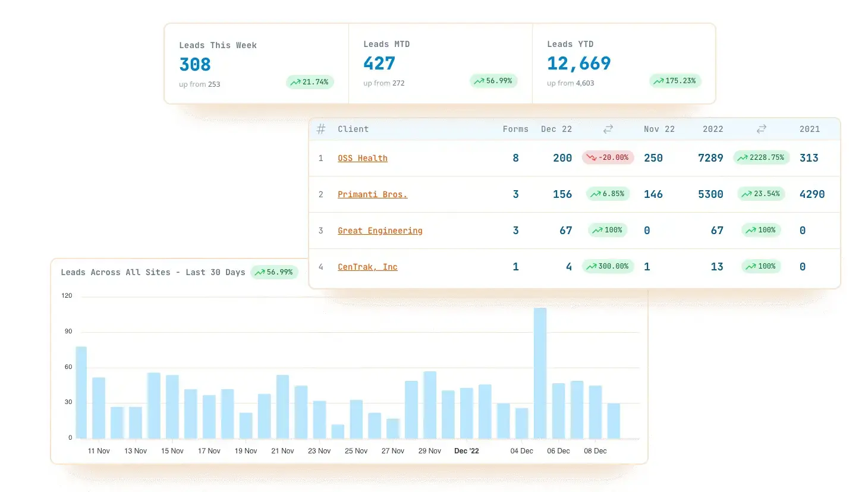This screenshot has height=492, width=868.
Task: Click the 4290 value in Primanti row
Action: [x=812, y=194]
